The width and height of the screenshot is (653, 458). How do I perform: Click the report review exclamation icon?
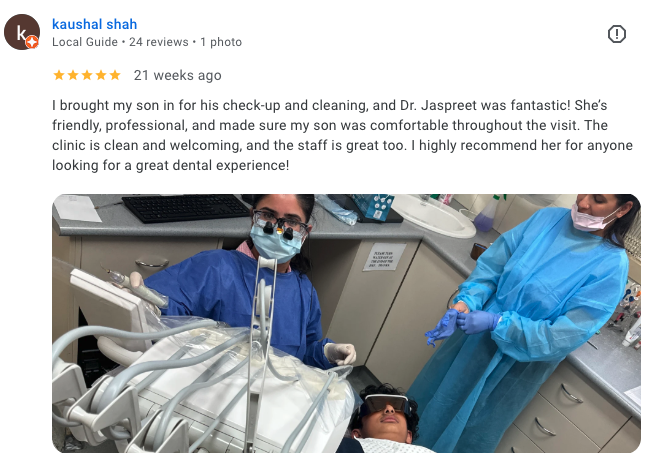[x=616, y=34]
